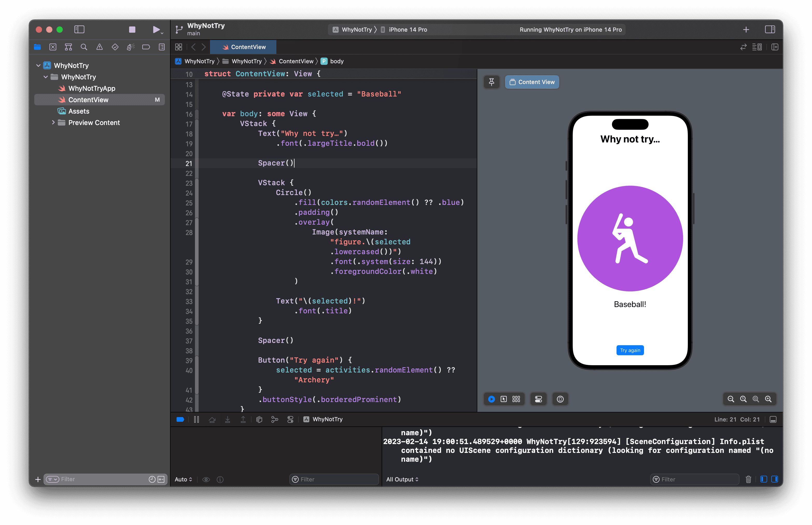Open the All Output dropdown
This screenshot has height=525, width=812.
pyautogui.click(x=402, y=479)
